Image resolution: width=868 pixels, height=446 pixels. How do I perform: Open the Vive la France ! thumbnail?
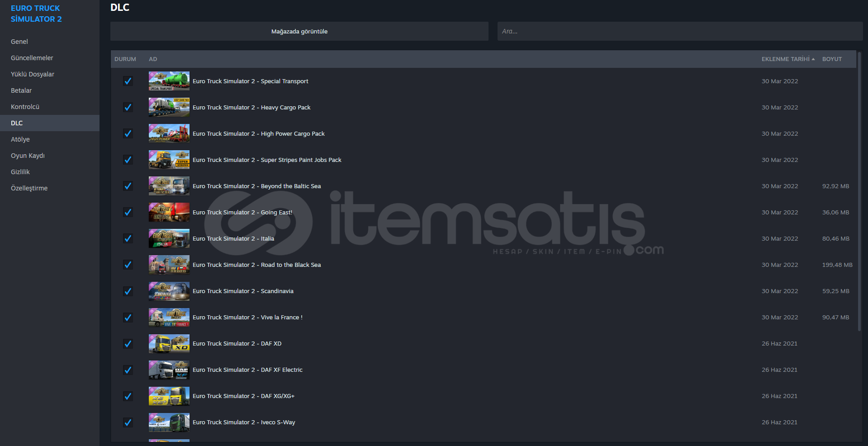(169, 317)
